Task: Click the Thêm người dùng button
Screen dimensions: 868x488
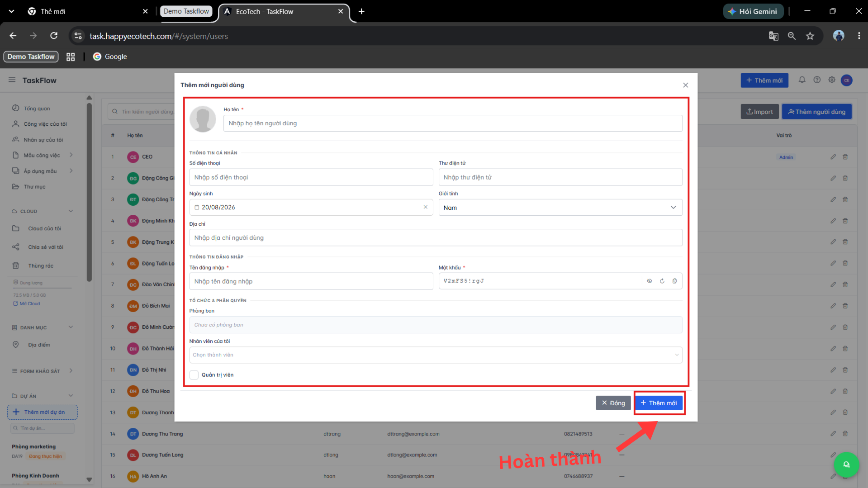Action: point(816,112)
